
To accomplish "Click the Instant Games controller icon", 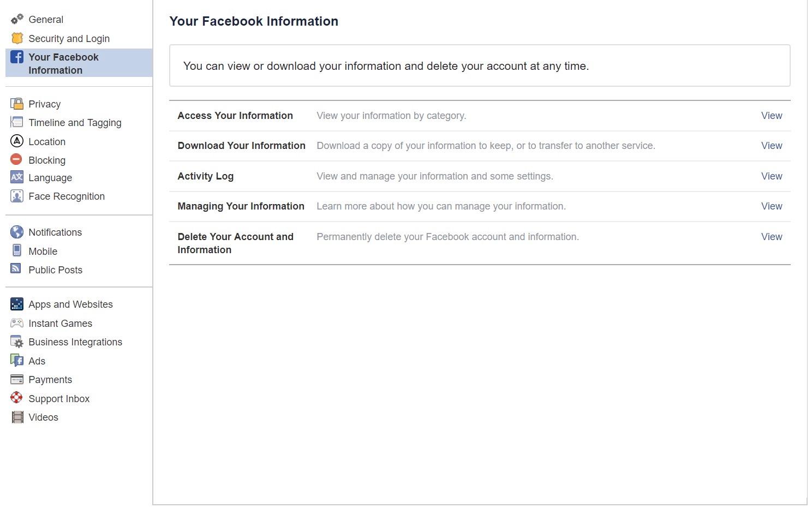I will click(x=17, y=323).
